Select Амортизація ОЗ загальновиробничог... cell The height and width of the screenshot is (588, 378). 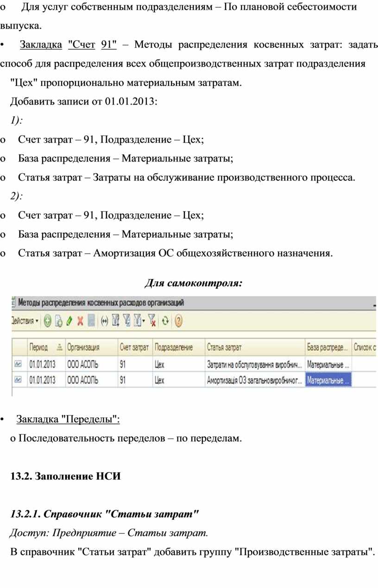[x=255, y=380]
